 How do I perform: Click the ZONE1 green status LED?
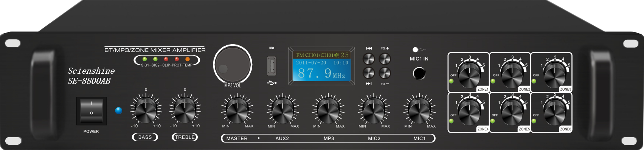pyautogui.click(x=452, y=81)
